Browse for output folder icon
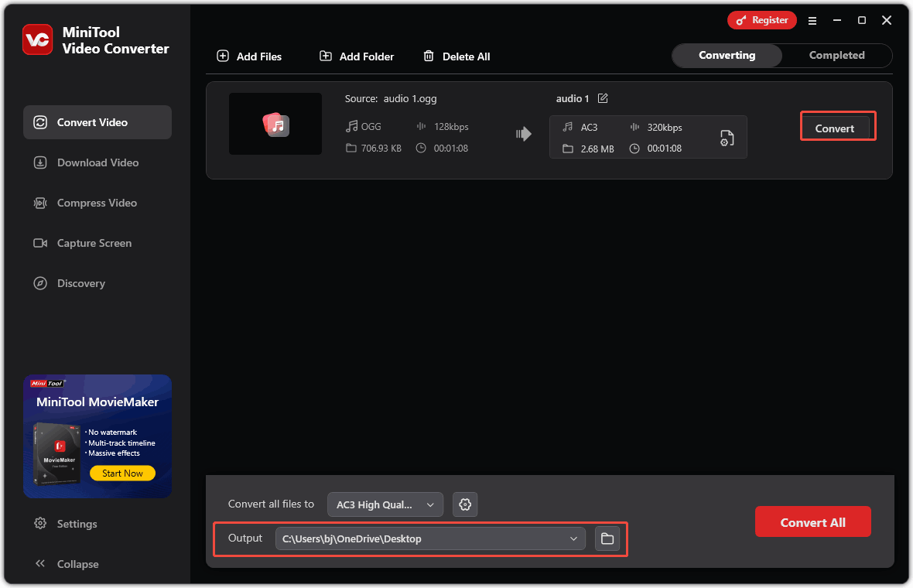913x588 pixels. coord(607,538)
